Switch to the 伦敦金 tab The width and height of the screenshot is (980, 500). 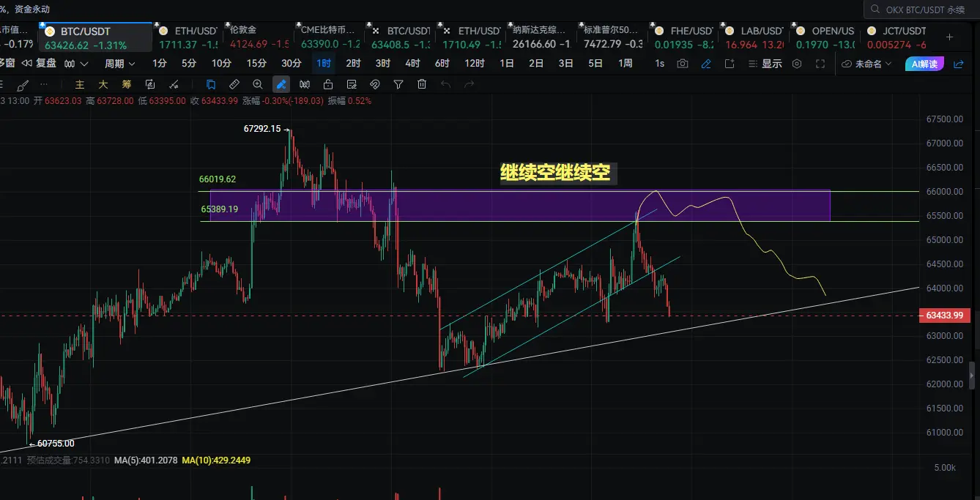coord(259,37)
